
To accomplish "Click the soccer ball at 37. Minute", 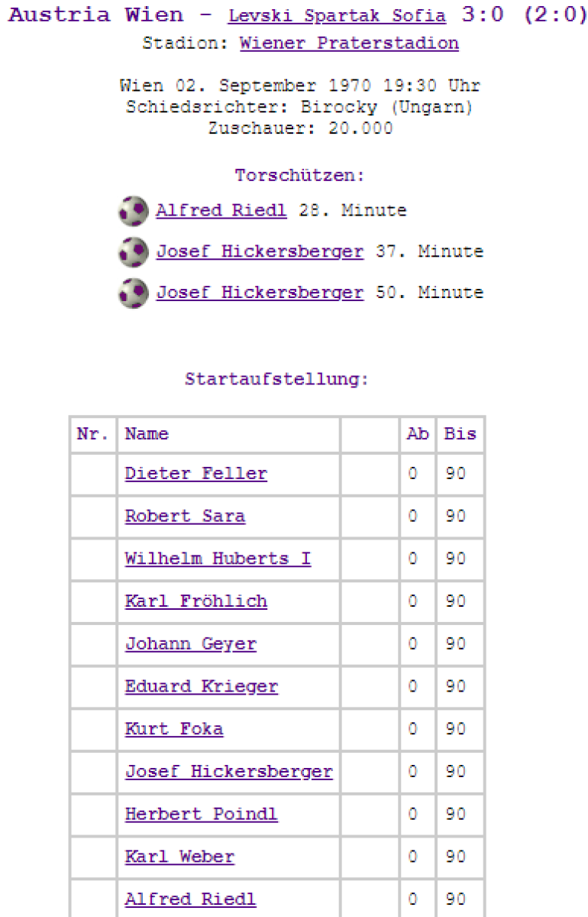I will (x=133, y=252).
